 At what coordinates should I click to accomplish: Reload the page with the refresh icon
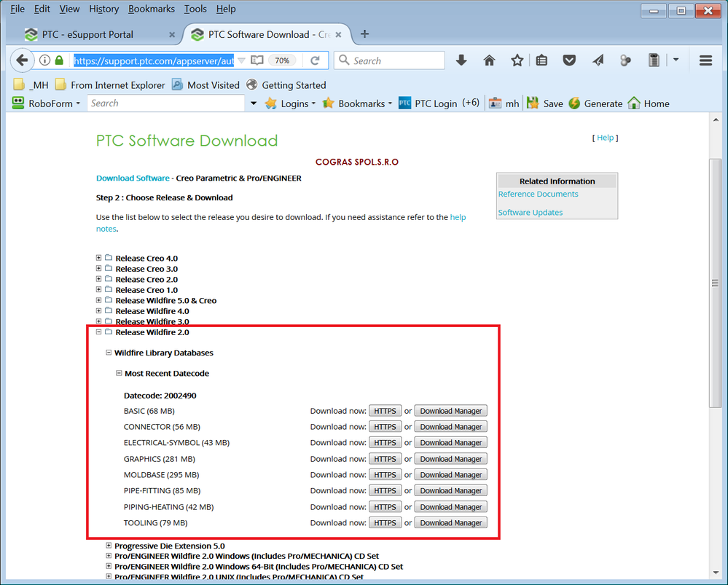pos(316,60)
